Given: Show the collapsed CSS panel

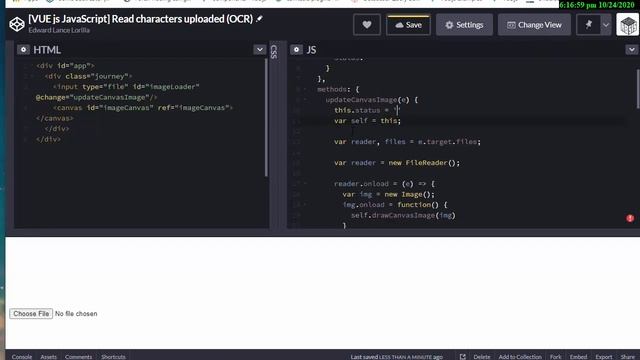Looking at the screenshot, I should 274,52.
